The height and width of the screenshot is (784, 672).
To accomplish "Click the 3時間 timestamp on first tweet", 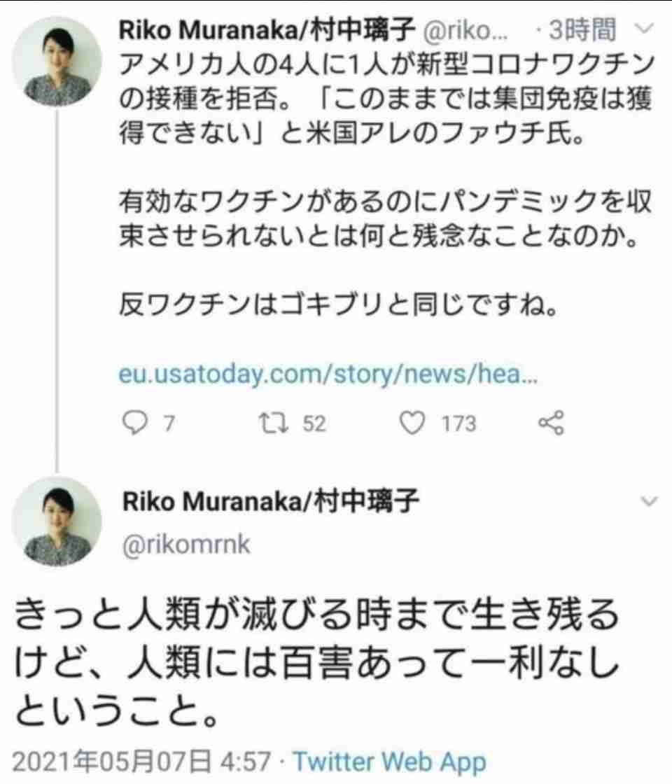I will [582, 30].
